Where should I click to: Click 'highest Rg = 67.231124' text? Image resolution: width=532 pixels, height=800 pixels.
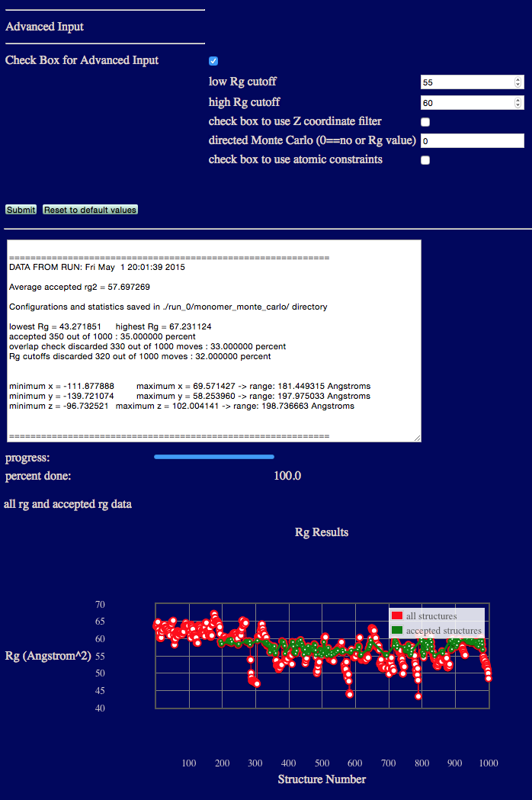coord(163,326)
